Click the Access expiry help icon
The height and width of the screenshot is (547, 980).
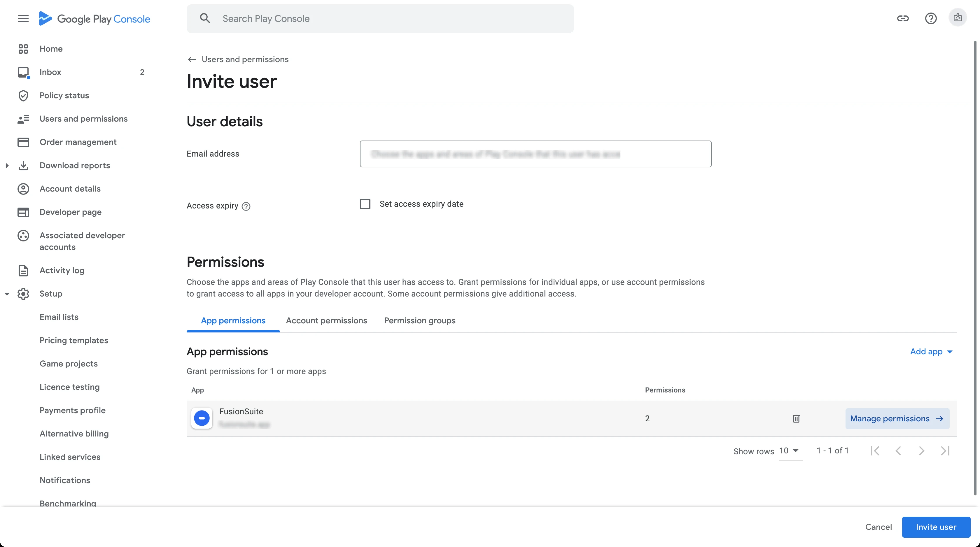246,206
